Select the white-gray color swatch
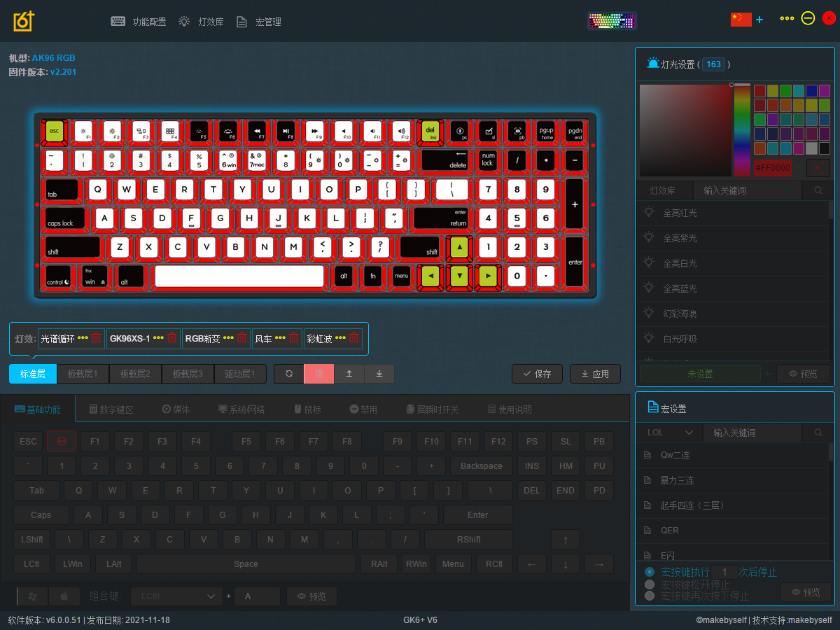840x630 pixels. click(x=812, y=148)
